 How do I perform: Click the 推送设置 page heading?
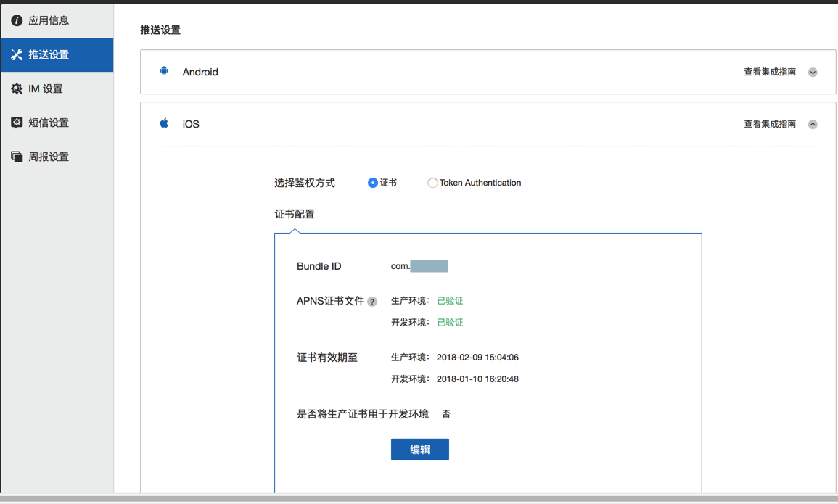tap(160, 30)
